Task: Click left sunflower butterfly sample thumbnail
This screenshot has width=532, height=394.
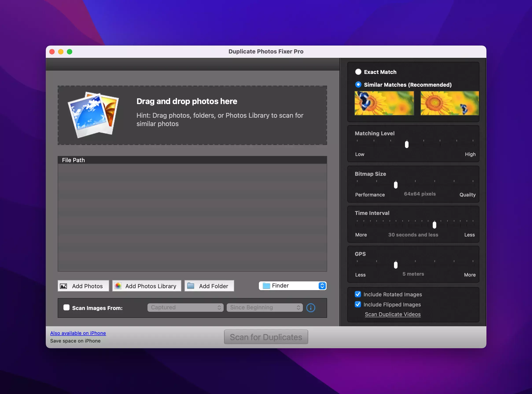Action: tap(384, 103)
